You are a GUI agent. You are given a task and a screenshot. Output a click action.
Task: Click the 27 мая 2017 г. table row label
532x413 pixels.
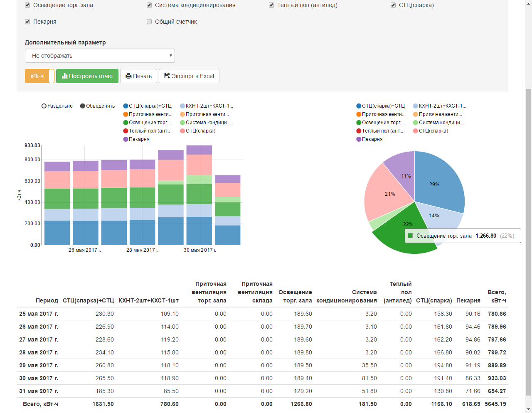tap(39, 339)
